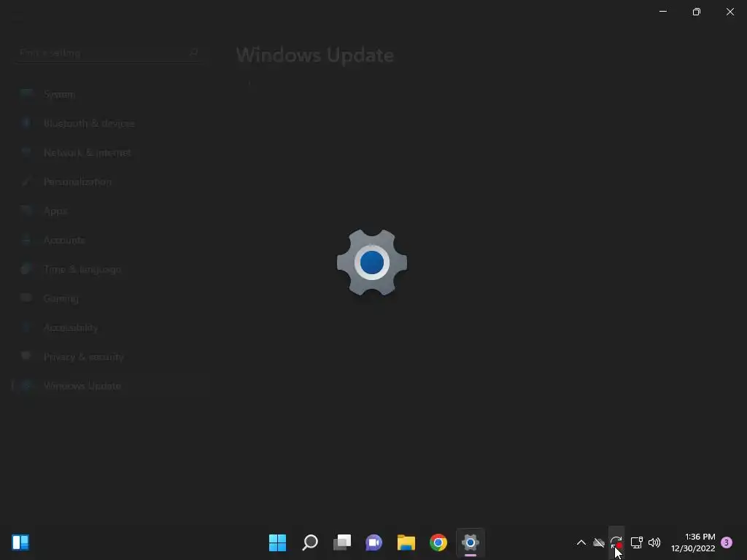747x560 pixels.
Task: Click the System sidebar icon
Action: [26, 93]
